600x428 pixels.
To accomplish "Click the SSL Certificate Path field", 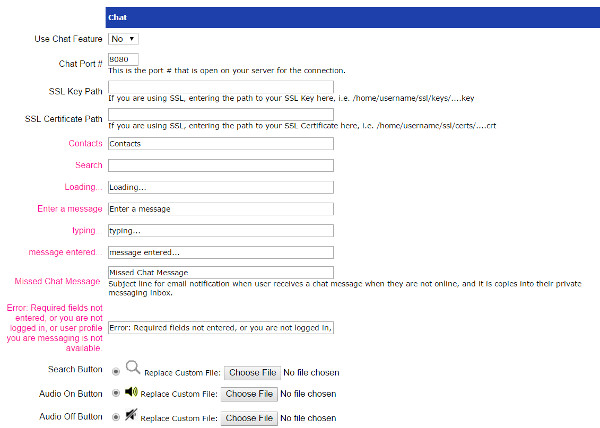I will click(x=219, y=115).
